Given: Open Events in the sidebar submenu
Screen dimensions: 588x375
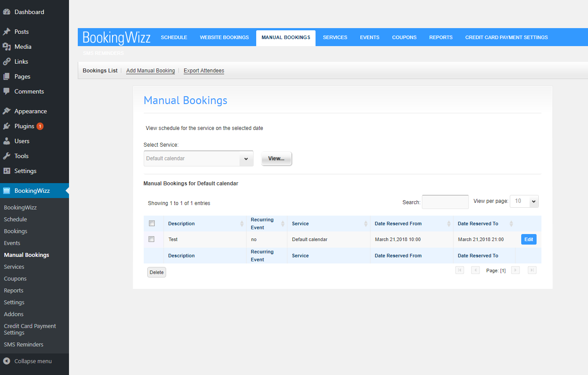Looking at the screenshot, I should point(12,243).
